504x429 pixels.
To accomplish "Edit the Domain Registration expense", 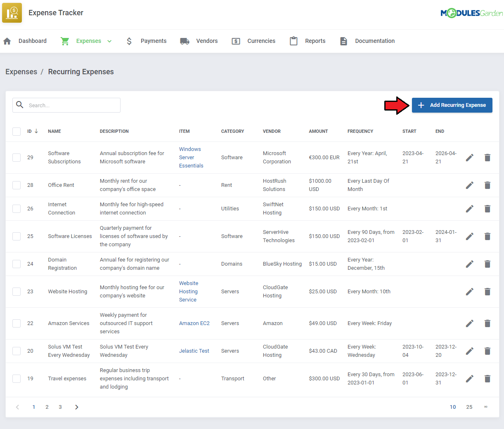I will tap(470, 264).
